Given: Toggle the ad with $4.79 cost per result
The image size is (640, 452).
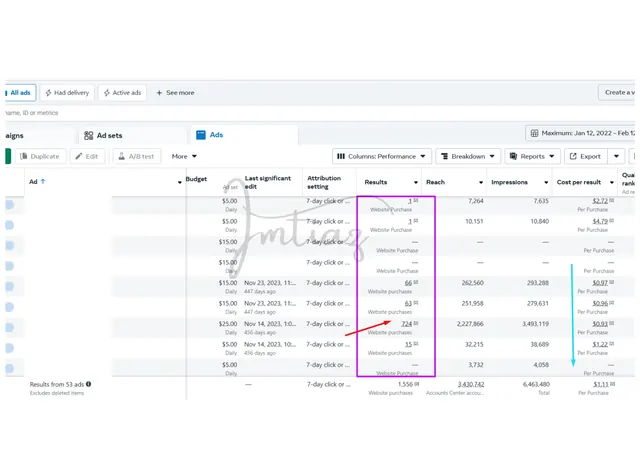Looking at the screenshot, I should tap(9, 225).
